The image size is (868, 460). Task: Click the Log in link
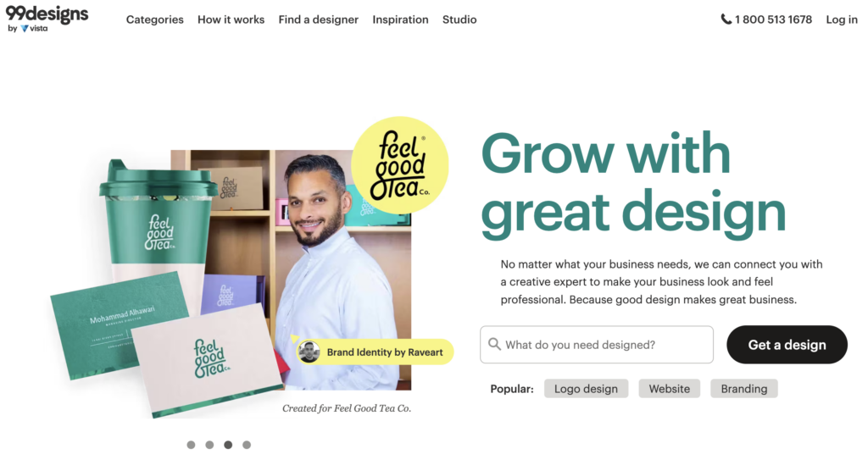coord(842,19)
